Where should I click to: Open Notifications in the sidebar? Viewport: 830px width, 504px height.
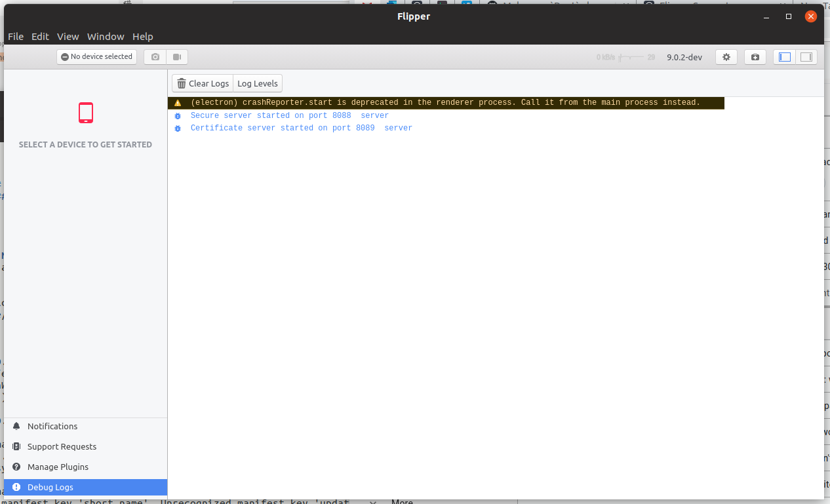pos(85,426)
